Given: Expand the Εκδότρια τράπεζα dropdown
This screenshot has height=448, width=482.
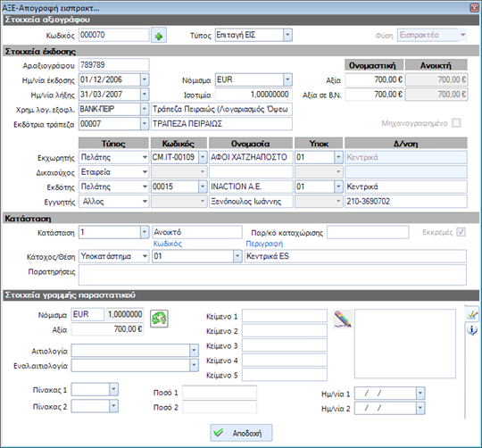Looking at the screenshot, I should tap(145, 124).
